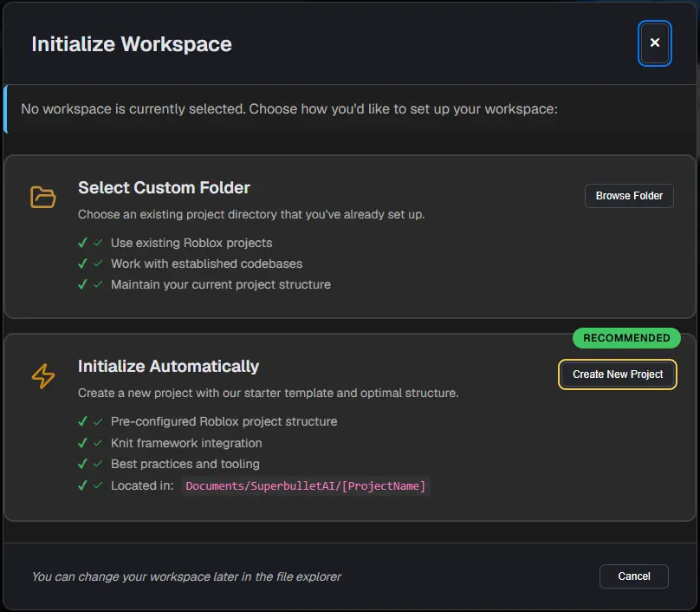The height and width of the screenshot is (612, 700).
Task: Click 'Best practices and tooling' text
Action: click(185, 464)
